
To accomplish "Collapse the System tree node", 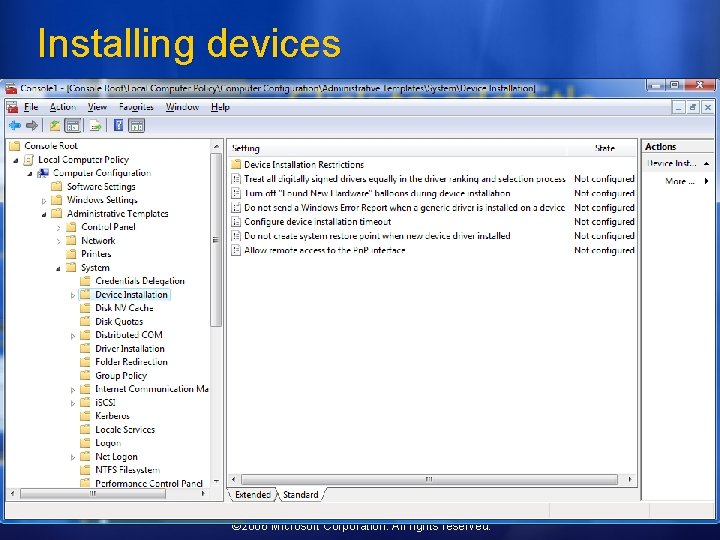I will (58, 269).
